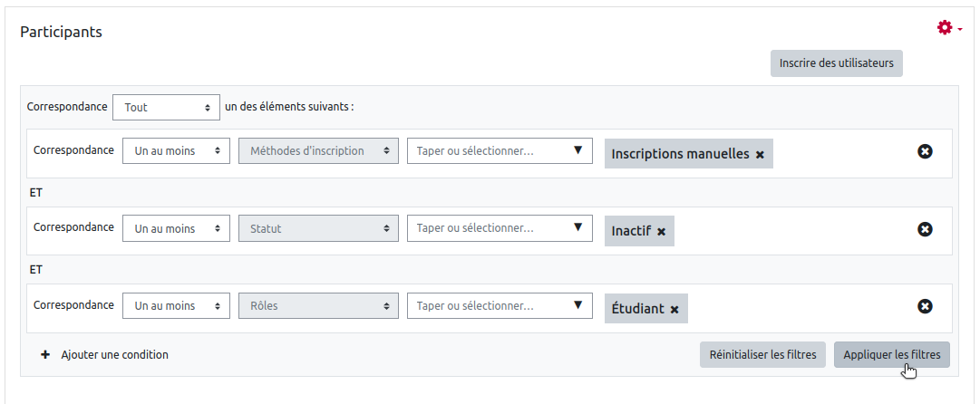Expand the value list arrow for Rôles row
This screenshot has height=404, width=980.
577,305
